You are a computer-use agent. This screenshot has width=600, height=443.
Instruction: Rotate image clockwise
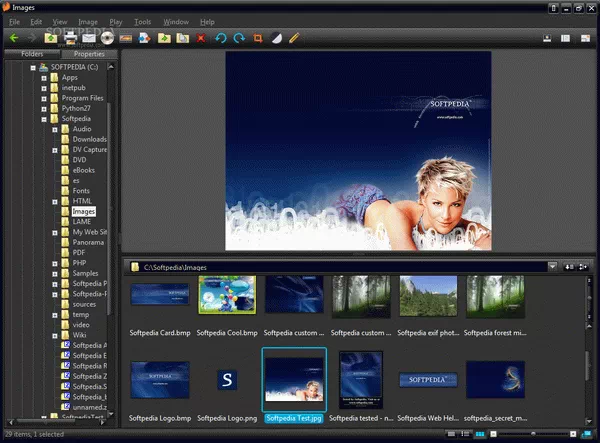click(239, 38)
